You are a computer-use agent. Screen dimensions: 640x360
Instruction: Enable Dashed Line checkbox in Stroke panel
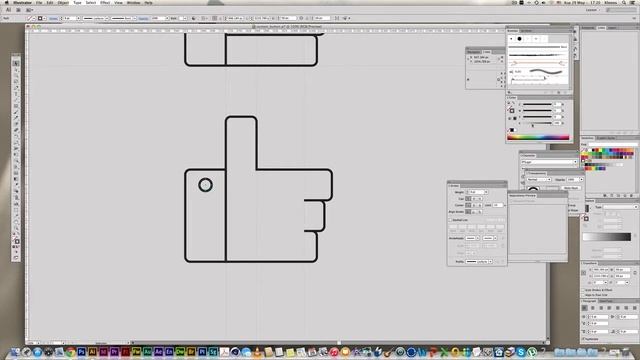pyautogui.click(x=451, y=220)
